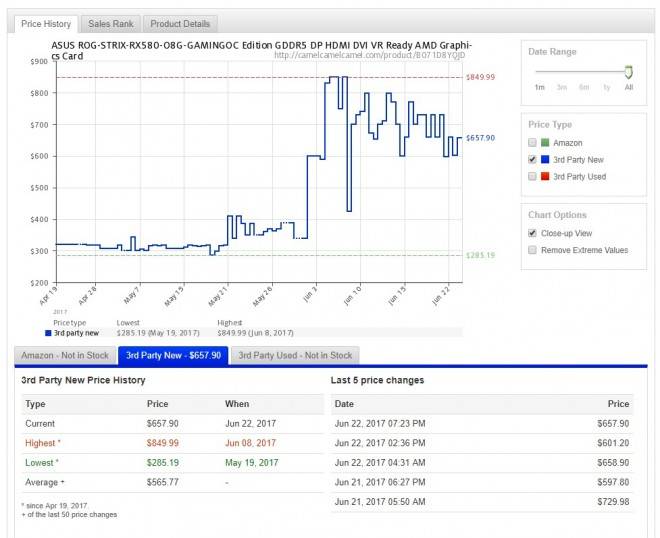Click Jun 21, 2017 06:27 PM entry

(x=380, y=482)
